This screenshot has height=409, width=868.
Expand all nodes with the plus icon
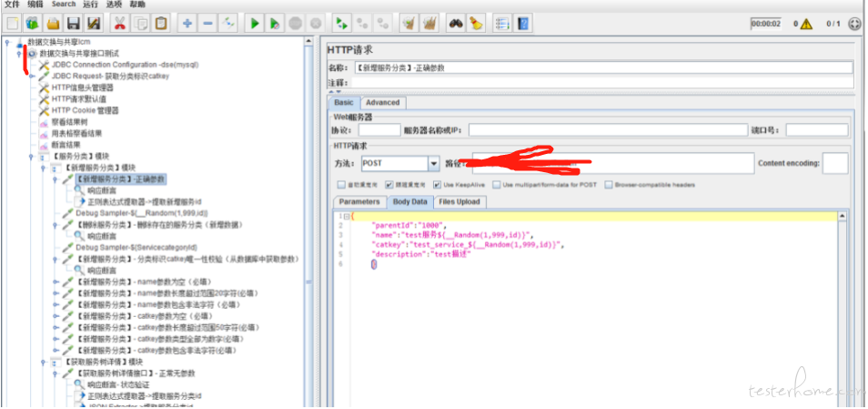[187, 24]
